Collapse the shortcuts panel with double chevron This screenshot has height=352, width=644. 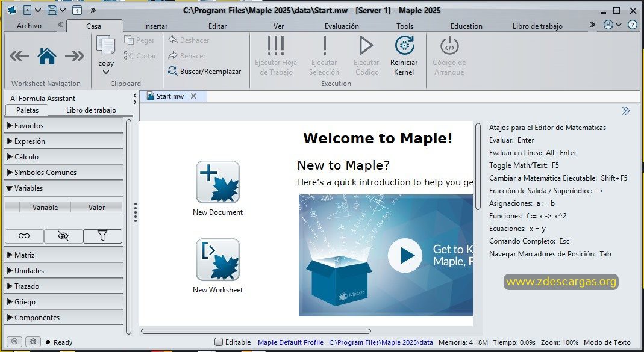tap(625, 111)
